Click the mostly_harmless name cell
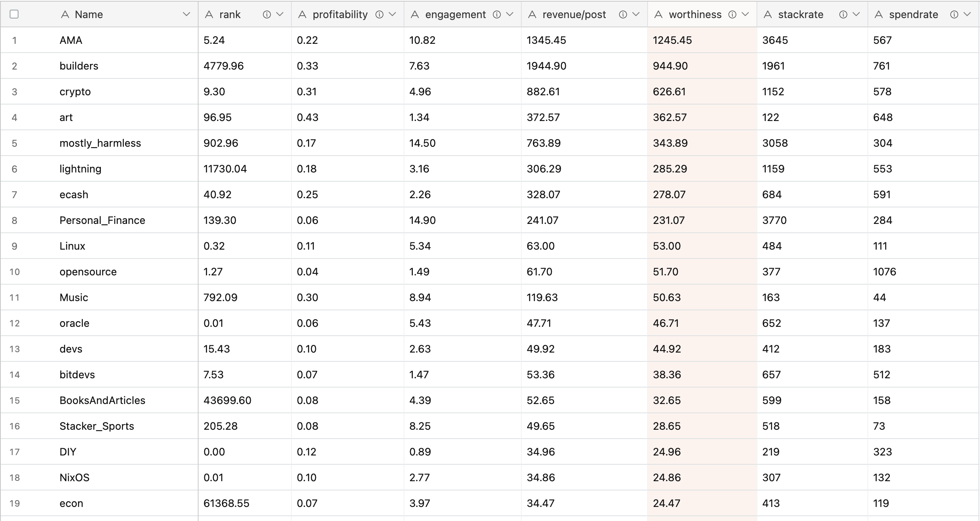The height and width of the screenshot is (521, 980). [100, 143]
